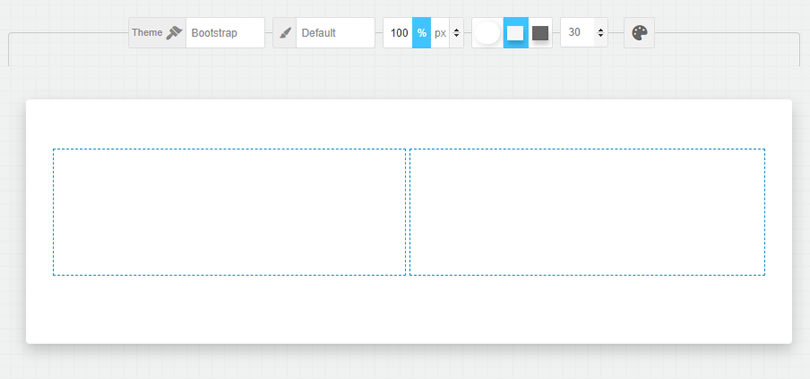
Task: Switch width unit to px
Action: (440, 33)
